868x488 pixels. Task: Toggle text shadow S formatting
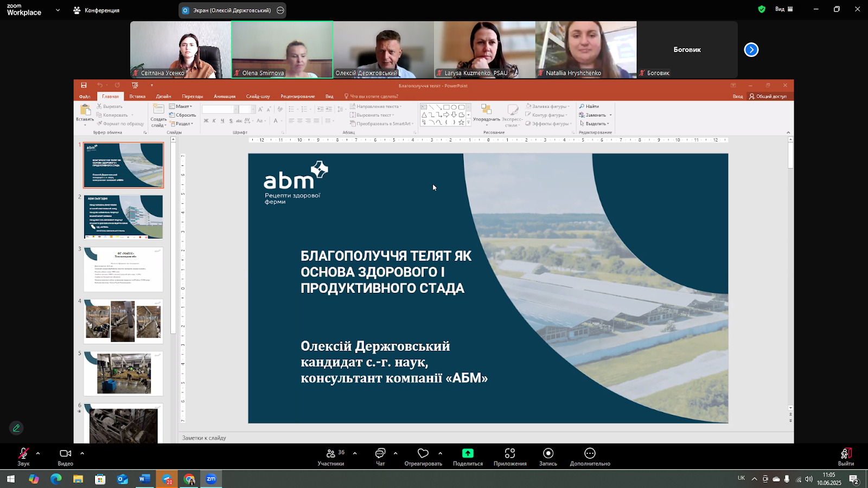(231, 121)
